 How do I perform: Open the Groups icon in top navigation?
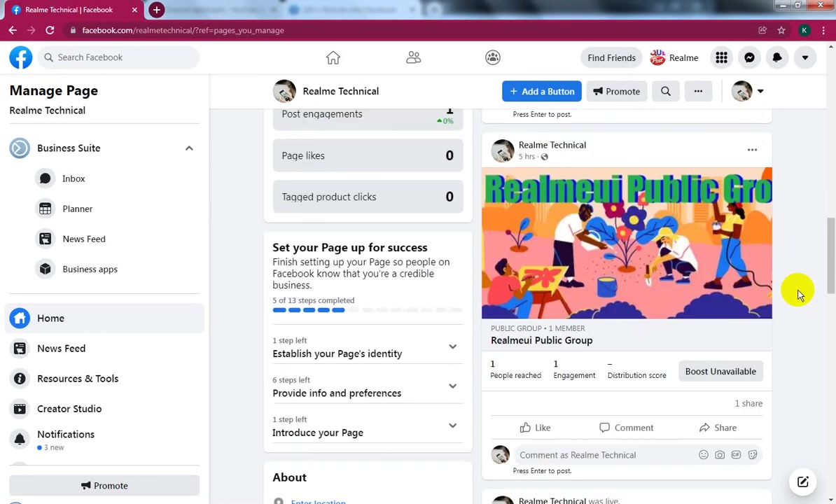point(493,57)
